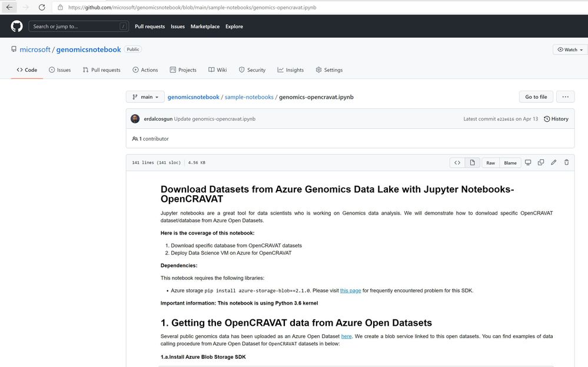Open the Code tab
The width and height of the screenshot is (588, 367).
click(27, 70)
